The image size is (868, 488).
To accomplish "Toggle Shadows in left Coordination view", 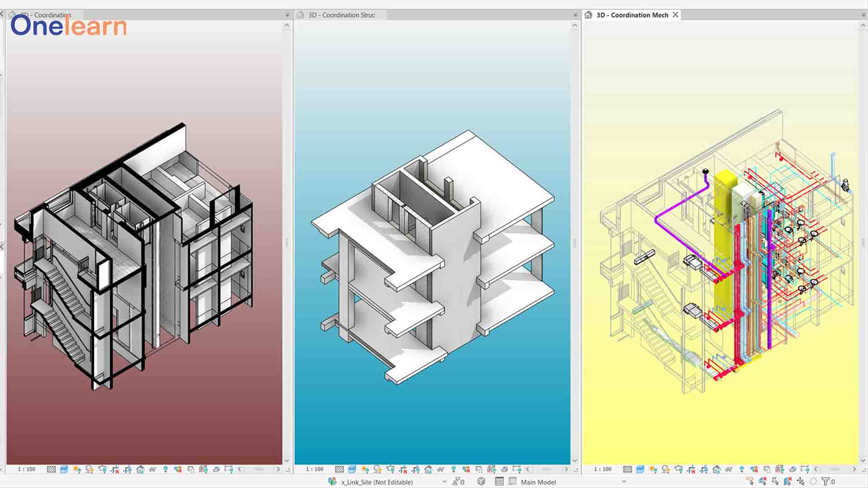I will coord(90,469).
